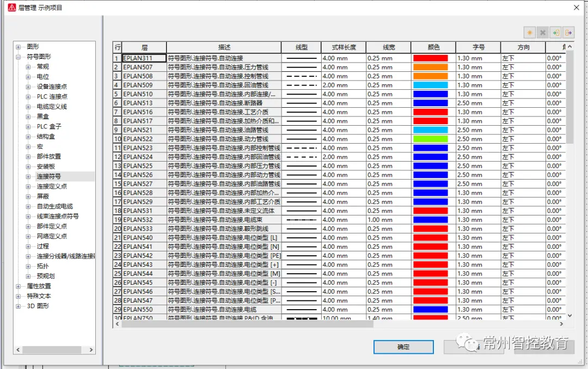Select 连接定义点 in the tree
The height and width of the screenshot is (369, 588).
[x=52, y=186]
